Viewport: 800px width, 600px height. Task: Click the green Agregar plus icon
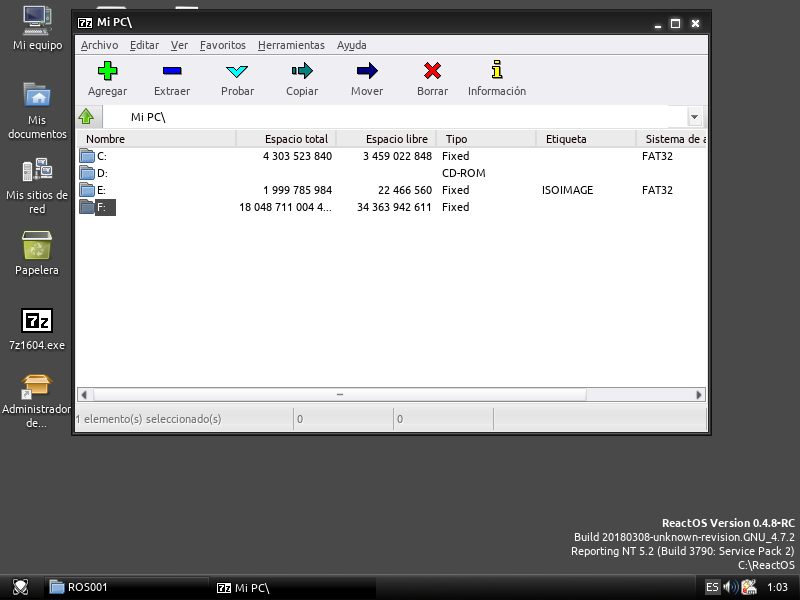pyautogui.click(x=107, y=71)
